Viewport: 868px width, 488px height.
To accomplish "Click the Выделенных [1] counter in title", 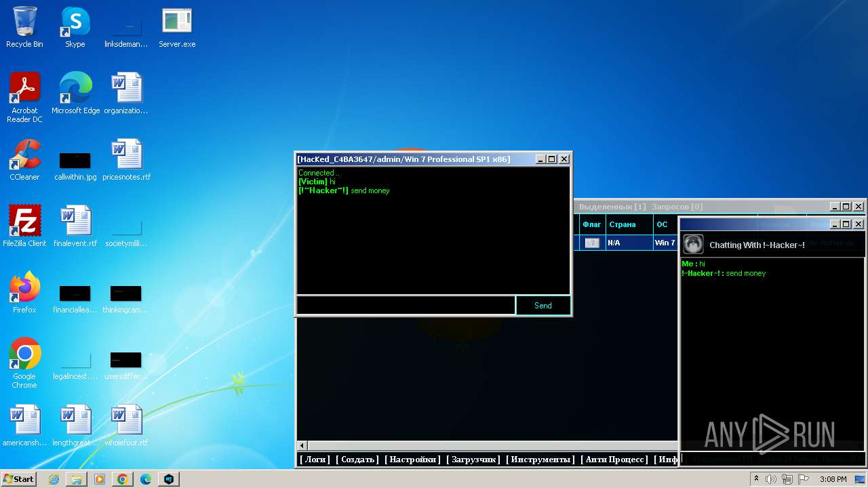I will click(612, 207).
